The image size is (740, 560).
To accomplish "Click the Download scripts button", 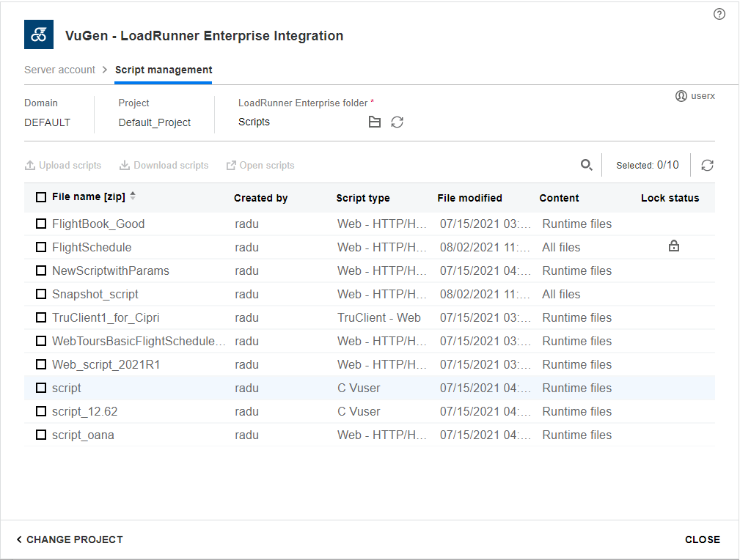I will (164, 166).
